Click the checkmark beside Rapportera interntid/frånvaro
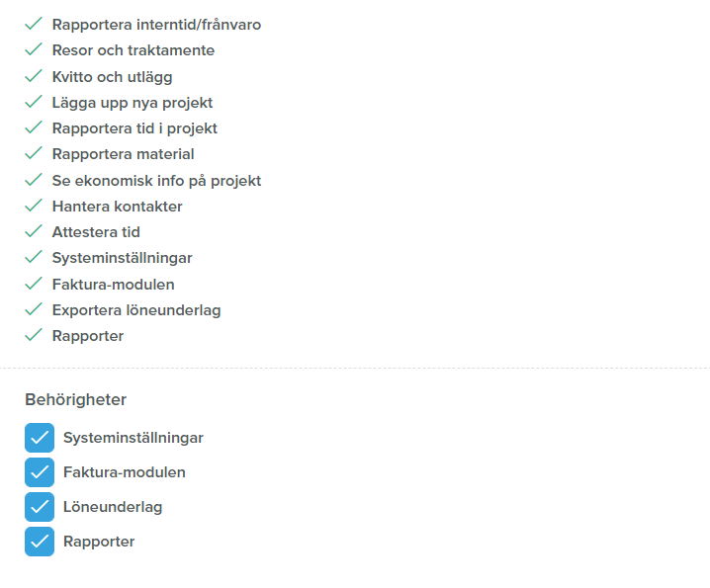The image size is (710, 588). (x=34, y=24)
